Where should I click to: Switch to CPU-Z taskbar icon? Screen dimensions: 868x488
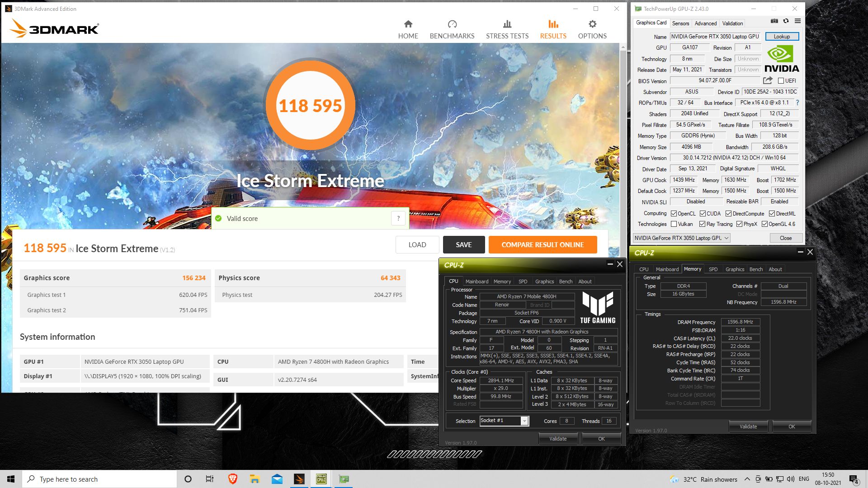click(x=321, y=479)
